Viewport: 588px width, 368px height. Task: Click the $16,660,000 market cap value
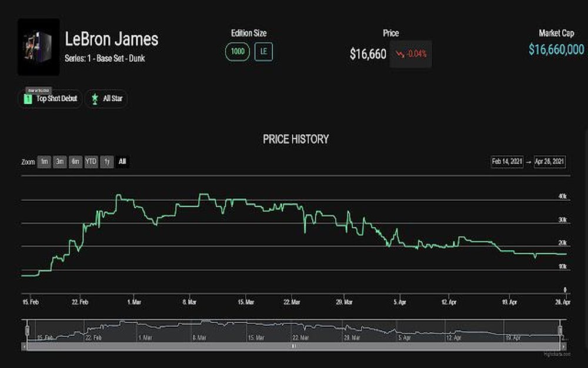click(x=556, y=49)
